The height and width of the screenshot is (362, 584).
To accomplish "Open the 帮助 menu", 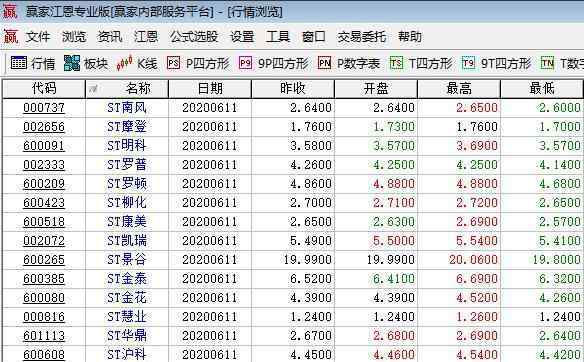I will click(410, 36).
